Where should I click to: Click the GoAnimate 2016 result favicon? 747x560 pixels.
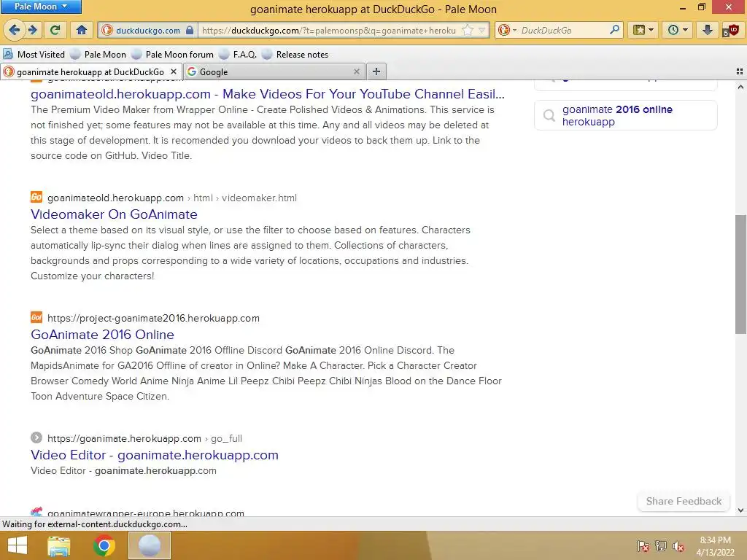(36, 317)
